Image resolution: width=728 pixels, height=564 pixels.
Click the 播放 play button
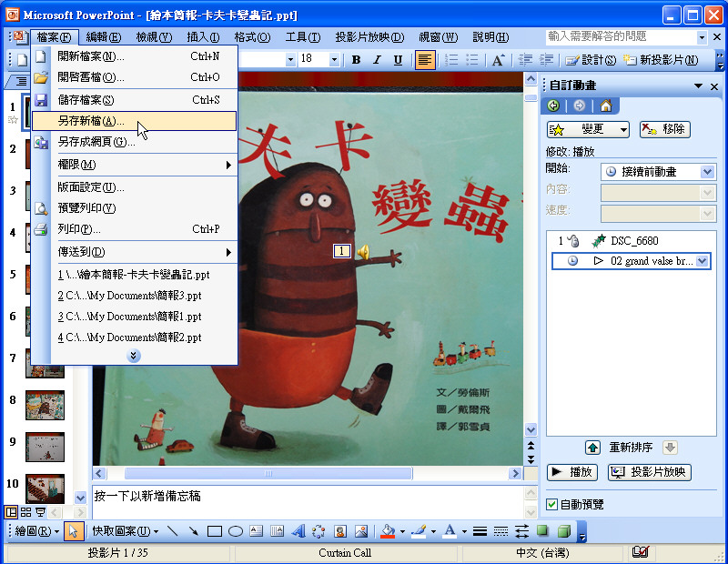tap(572, 472)
